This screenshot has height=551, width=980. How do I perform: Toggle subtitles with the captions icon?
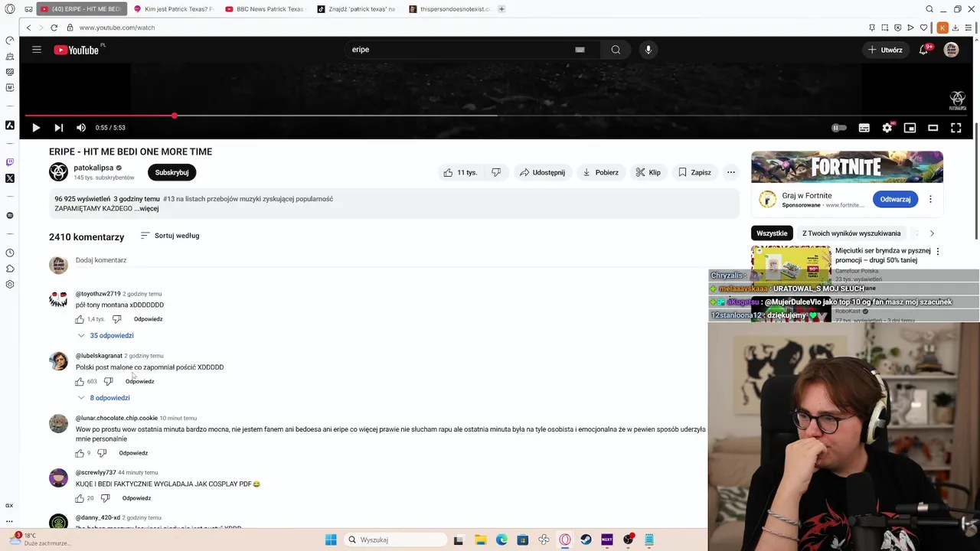[x=864, y=128]
